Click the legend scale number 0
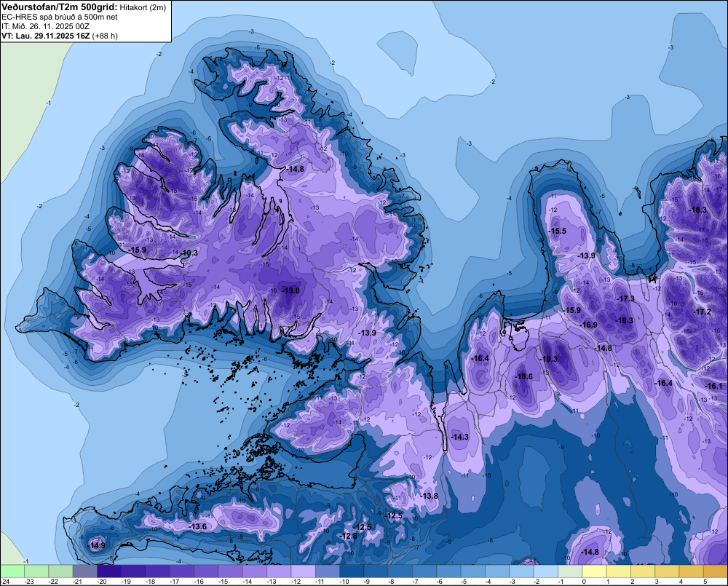The image size is (728, 586). [x=584, y=582]
